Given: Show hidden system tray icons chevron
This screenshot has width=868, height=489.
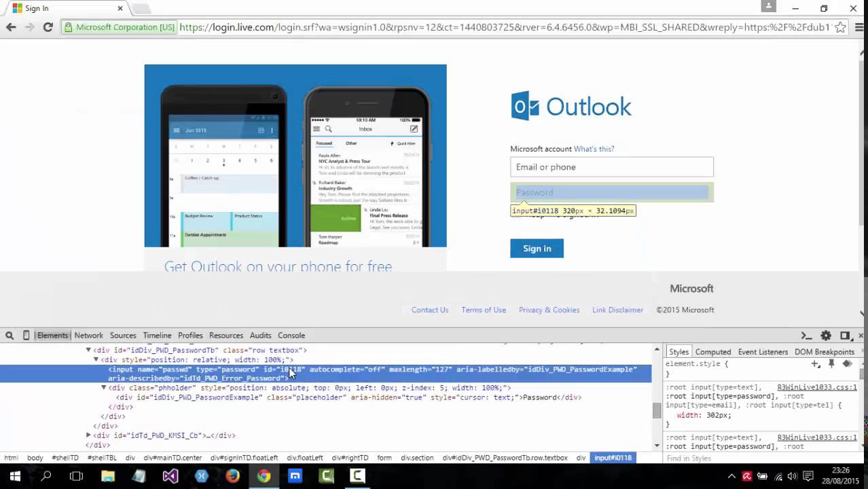Looking at the screenshot, I should click(x=732, y=477).
